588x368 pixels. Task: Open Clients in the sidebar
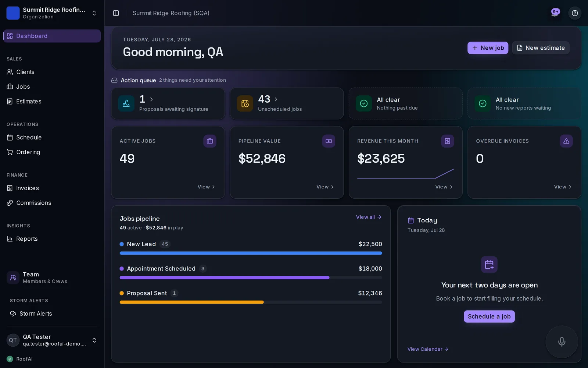pyautogui.click(x=52, y=72)
